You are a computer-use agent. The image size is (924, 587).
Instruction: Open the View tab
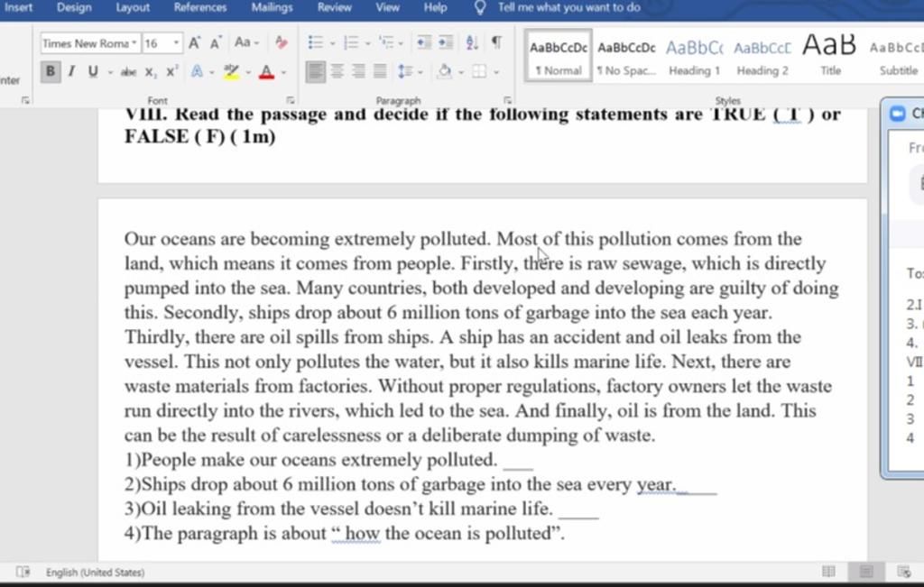tap(387, 7)
